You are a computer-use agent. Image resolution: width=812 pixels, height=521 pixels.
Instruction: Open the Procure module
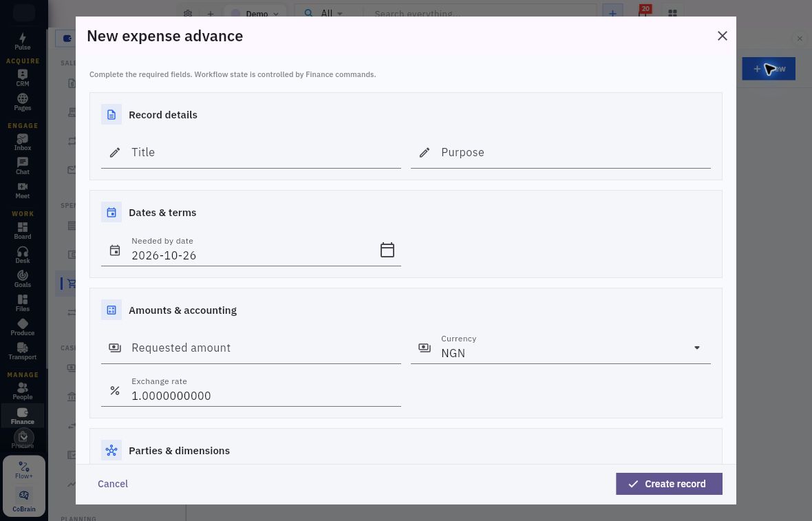click(22, 440)
